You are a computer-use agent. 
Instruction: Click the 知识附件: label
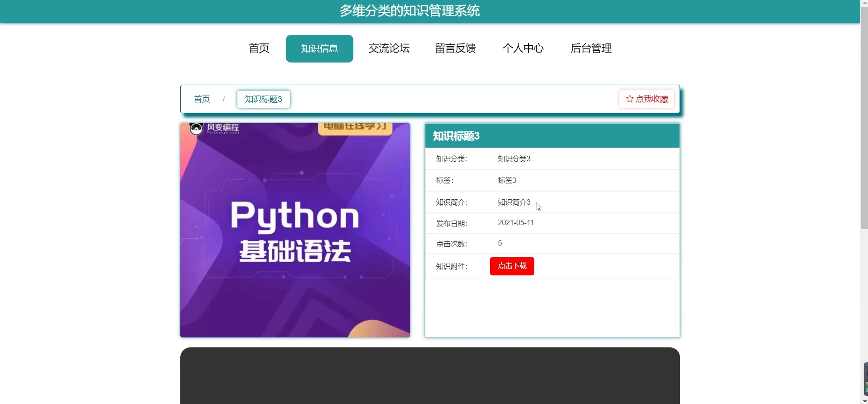coord(452,267)
